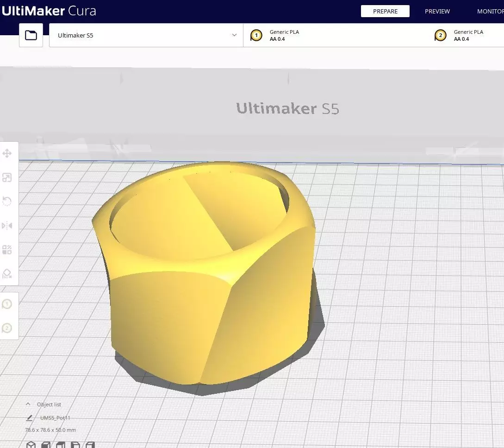Screen dimensions: 504x448
Task: Click the UltiMaker Cura logo
Action: pyautogui.click(x=49, y=11)
